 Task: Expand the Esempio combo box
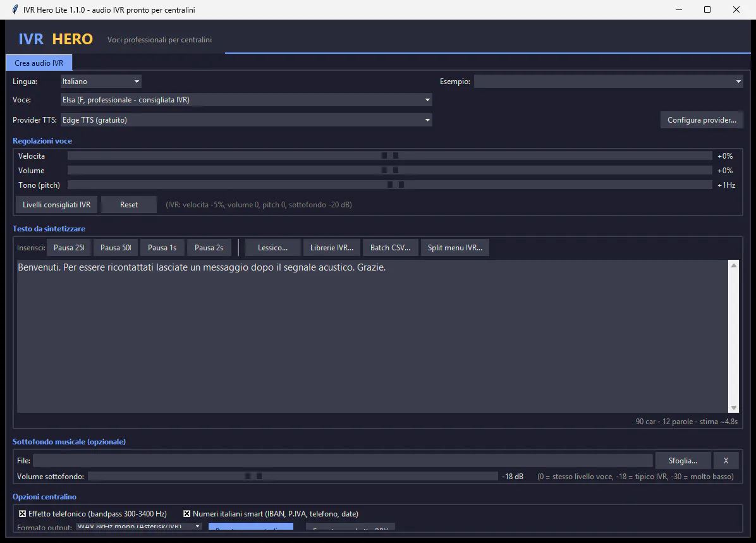(608, 82)
